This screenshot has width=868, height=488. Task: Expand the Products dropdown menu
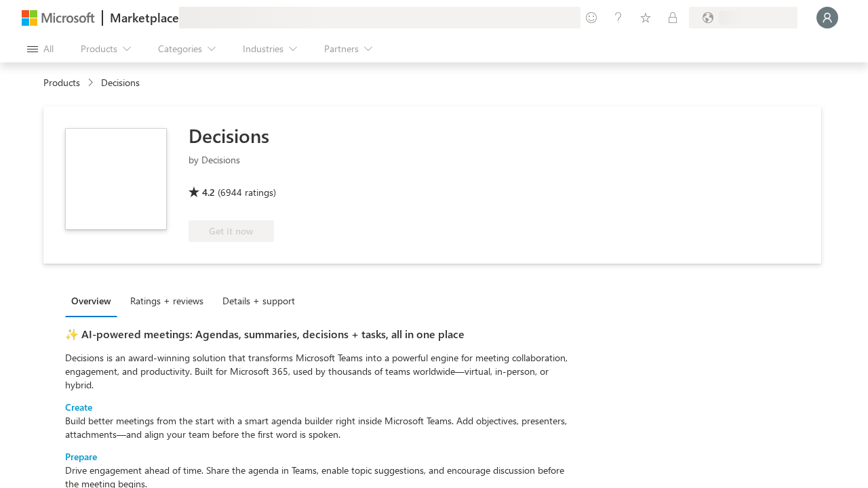[106, 49]
